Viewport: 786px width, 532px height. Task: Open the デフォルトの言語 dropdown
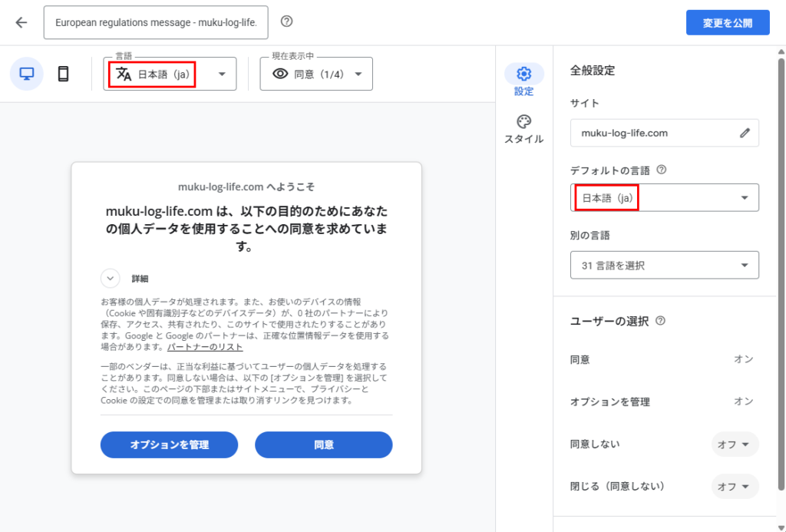pyautogui.click(x=665, y=198)
